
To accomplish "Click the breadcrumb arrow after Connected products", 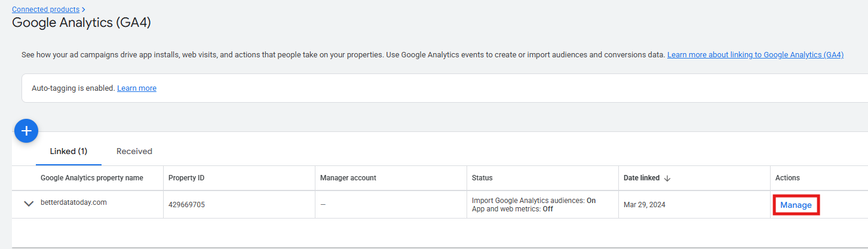I will pos(83,10).
